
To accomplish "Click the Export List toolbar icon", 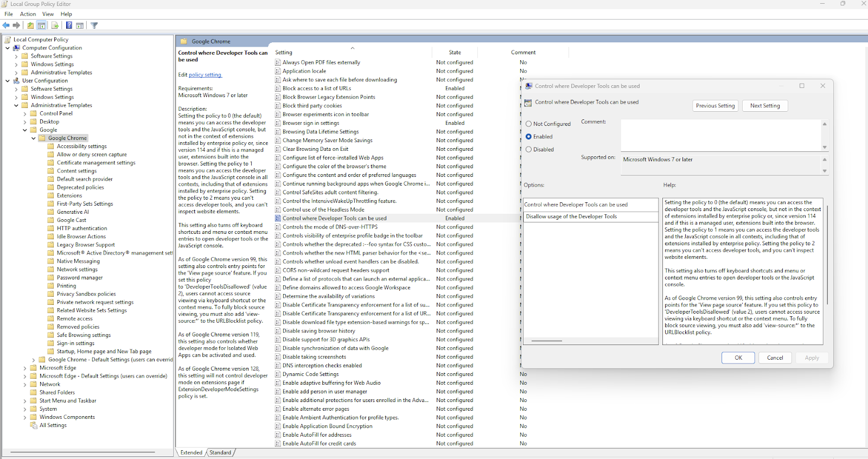I will [x=55, y=25].
